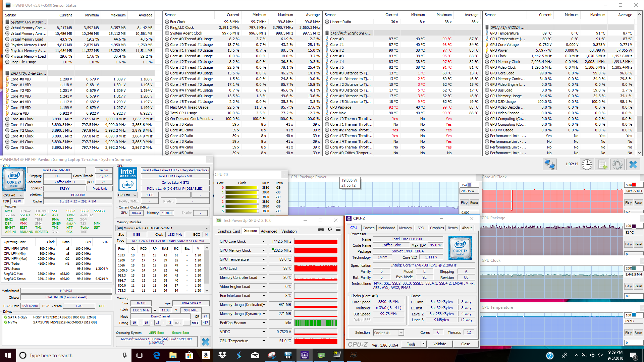
Task: Reset sensor clock with the timer icon
Action: [x=587, y=165]
